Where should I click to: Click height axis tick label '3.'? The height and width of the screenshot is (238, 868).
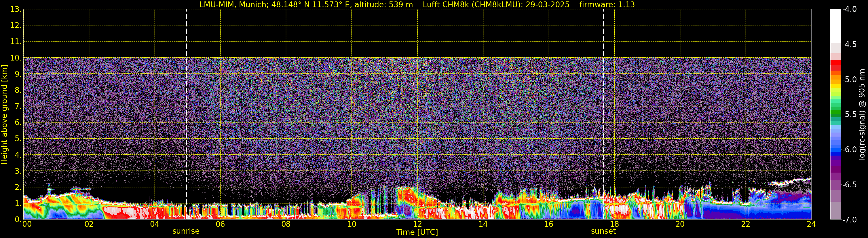[18, 171]
